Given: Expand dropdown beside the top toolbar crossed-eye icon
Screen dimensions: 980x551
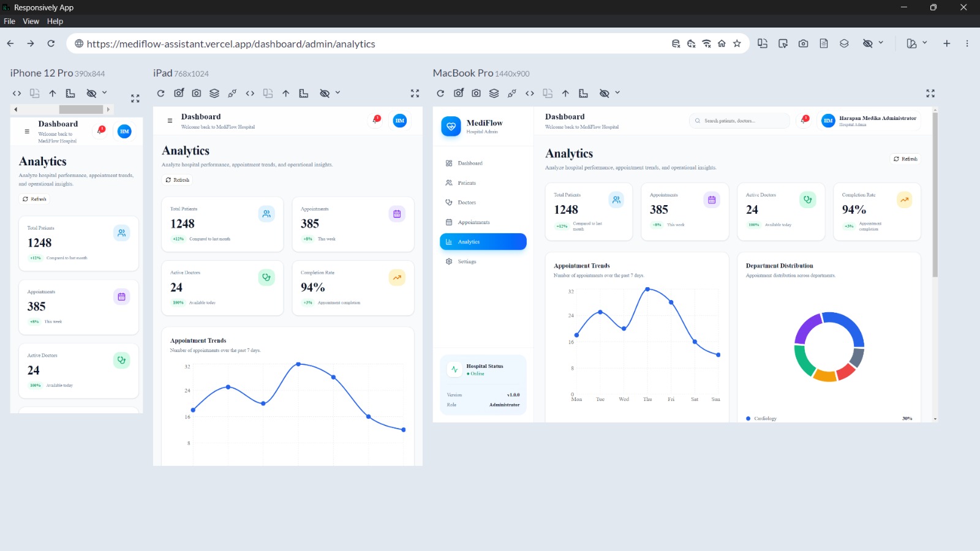Looking at the screenshot, I should pyautogui.click(x=881, y=43).
